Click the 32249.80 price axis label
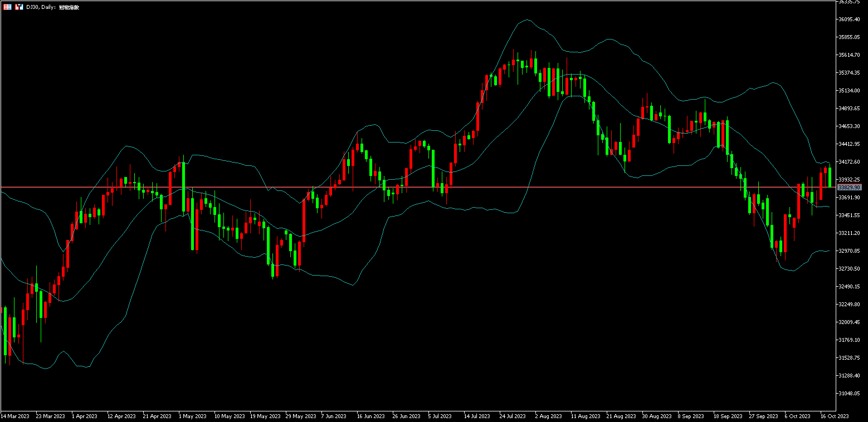 (x=849, y=305)
